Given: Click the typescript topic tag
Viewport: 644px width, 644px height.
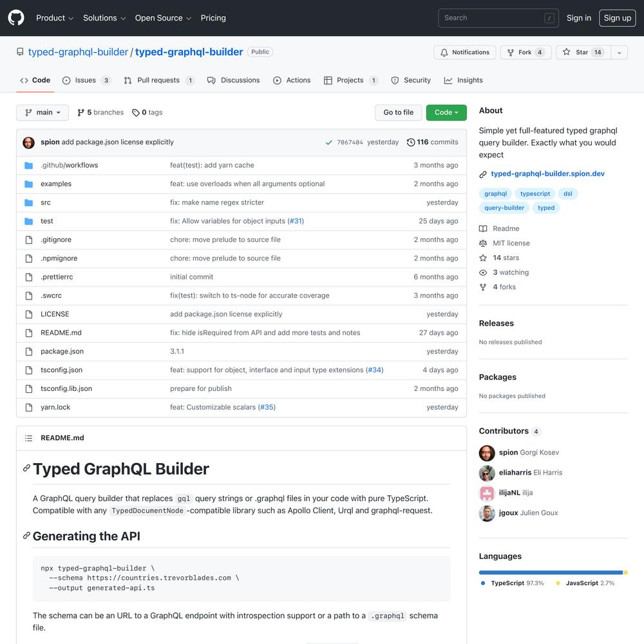Looking at the screenshot, I should [535, 194].
